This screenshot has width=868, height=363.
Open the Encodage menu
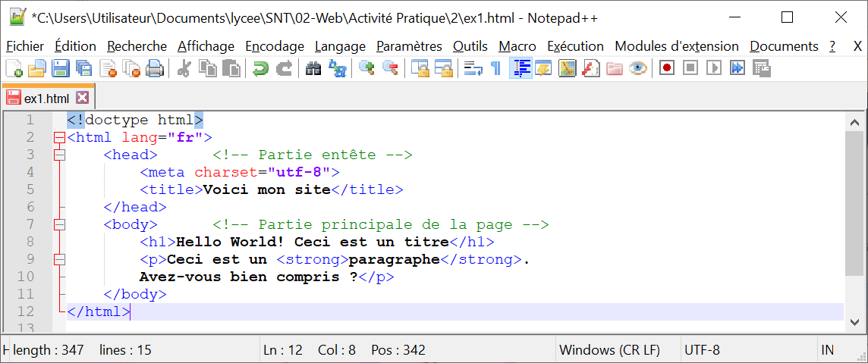coord(275,46)
